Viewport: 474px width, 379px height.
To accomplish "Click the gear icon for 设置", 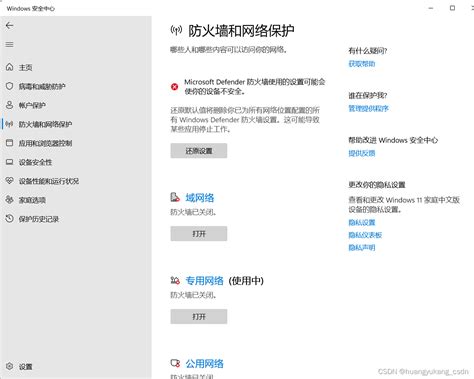I will tap(9, 366).
